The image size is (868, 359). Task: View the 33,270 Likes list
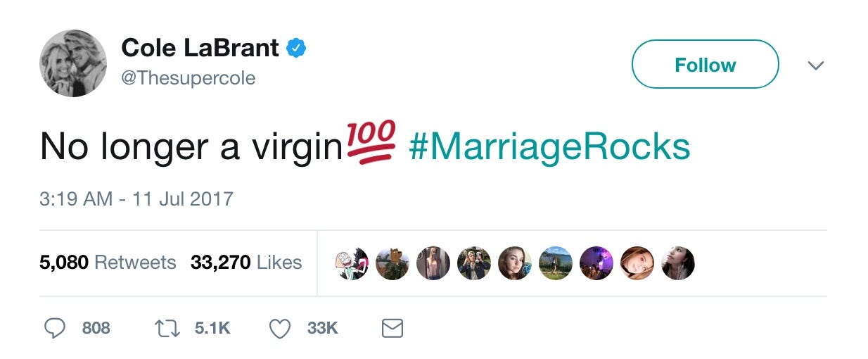coord(246,263)
